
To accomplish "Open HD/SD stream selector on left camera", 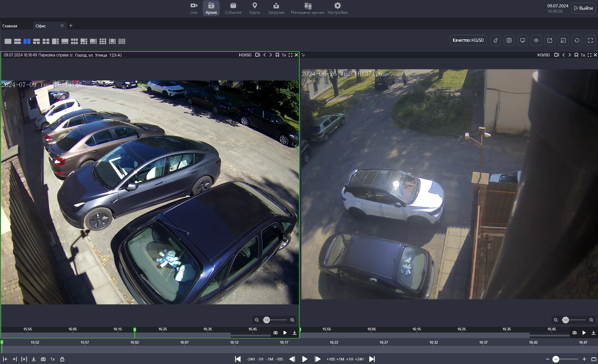I will pyautogui.click(x=245, y=55).
